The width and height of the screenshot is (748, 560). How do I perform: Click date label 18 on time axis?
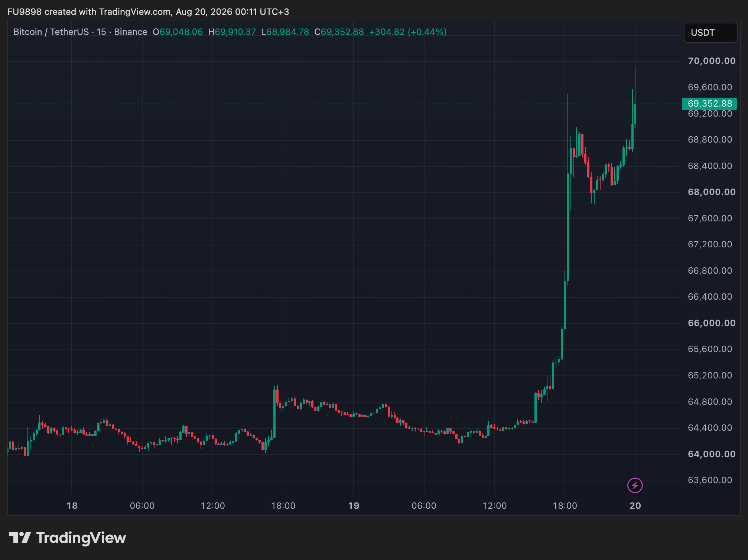pos(72,506)
